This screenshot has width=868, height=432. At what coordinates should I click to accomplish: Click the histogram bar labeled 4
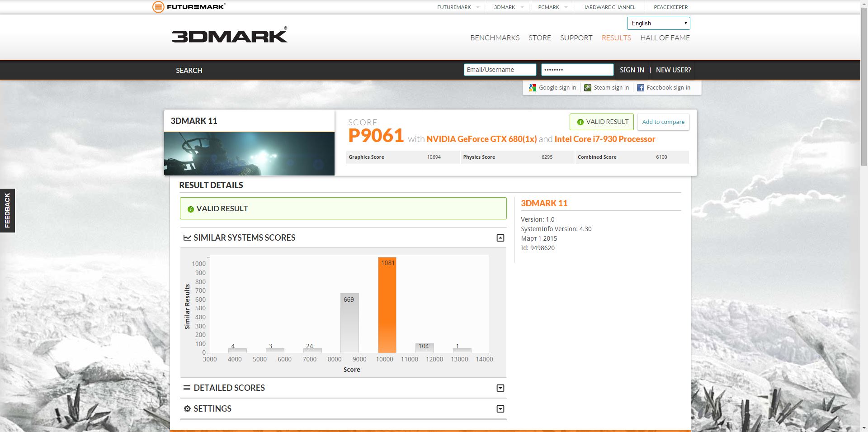(x=237, y=351)
